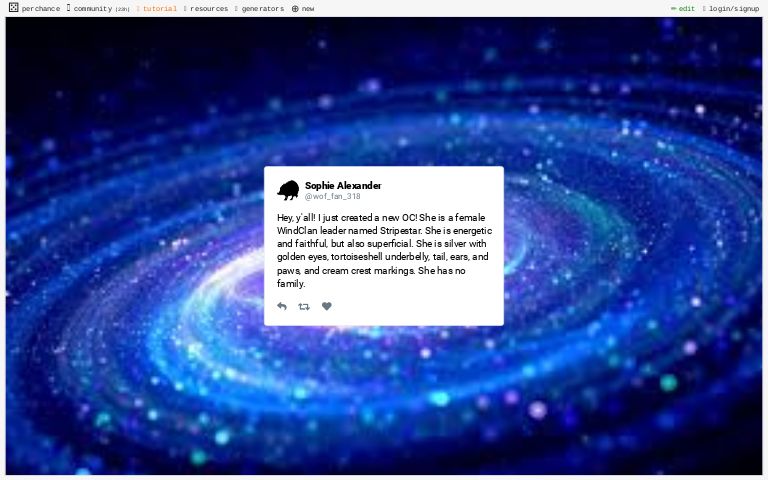Image resolution: width=768 pixels, height=480 pixels.
Task: Click the new generator link text
Action: click(308, 9)
